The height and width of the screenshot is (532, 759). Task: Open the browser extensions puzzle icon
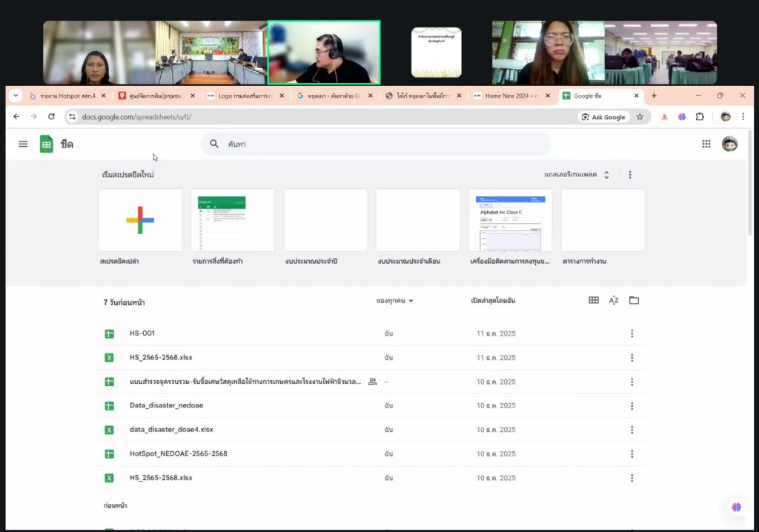[699, 116]
